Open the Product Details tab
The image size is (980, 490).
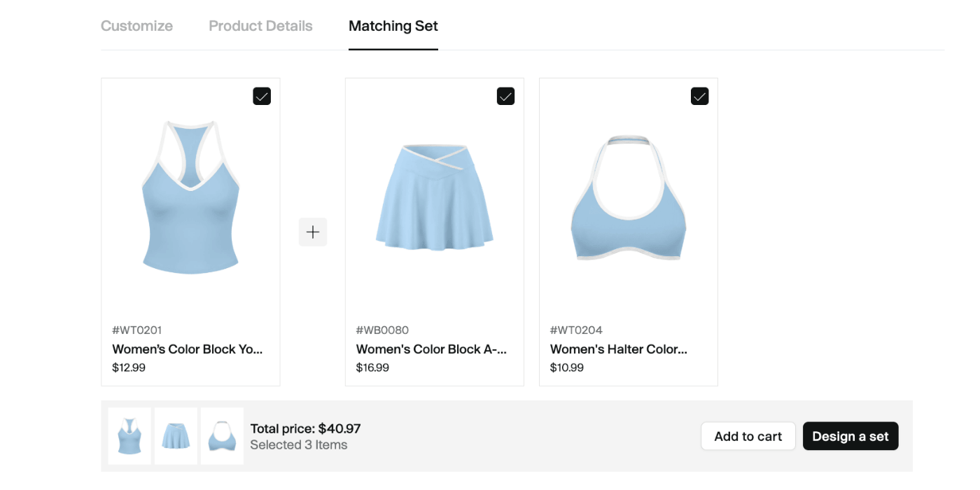click(x=260, y=26)
